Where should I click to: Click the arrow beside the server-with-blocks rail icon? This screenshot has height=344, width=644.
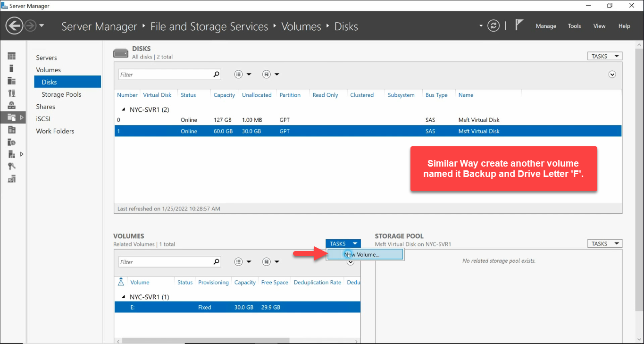(22, 154)
